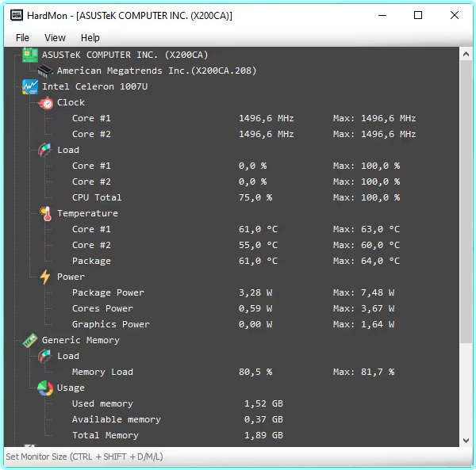The height and width of the screenshot is (470, 476).
Task: Select the Intel Celeron 1007U node
Action: click(94, 86)
